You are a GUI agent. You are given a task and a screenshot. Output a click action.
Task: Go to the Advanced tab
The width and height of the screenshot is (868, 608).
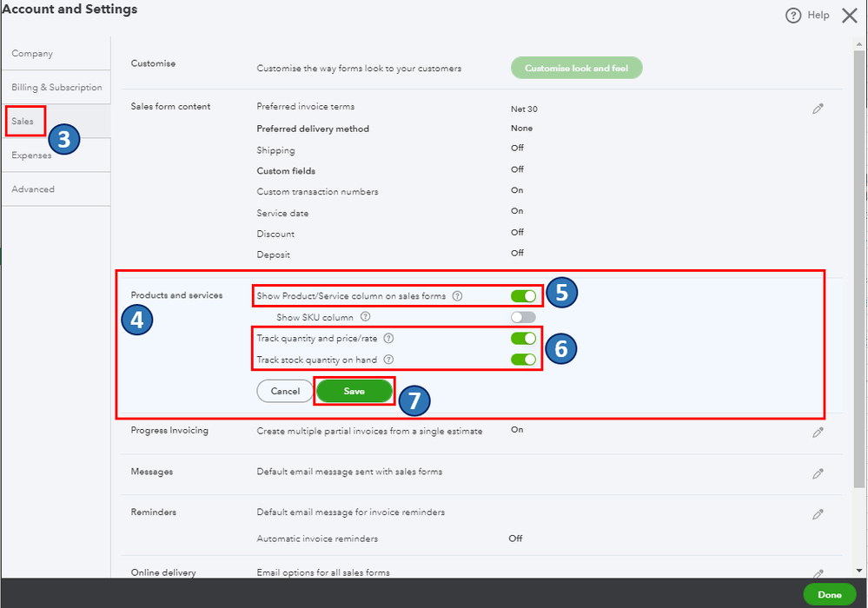click(33, 189)
